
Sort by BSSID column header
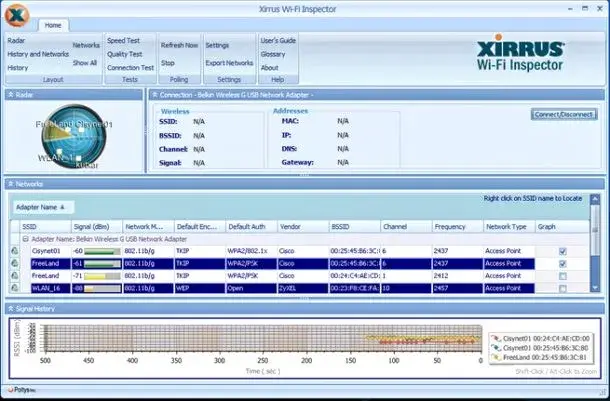pos(354,226)
